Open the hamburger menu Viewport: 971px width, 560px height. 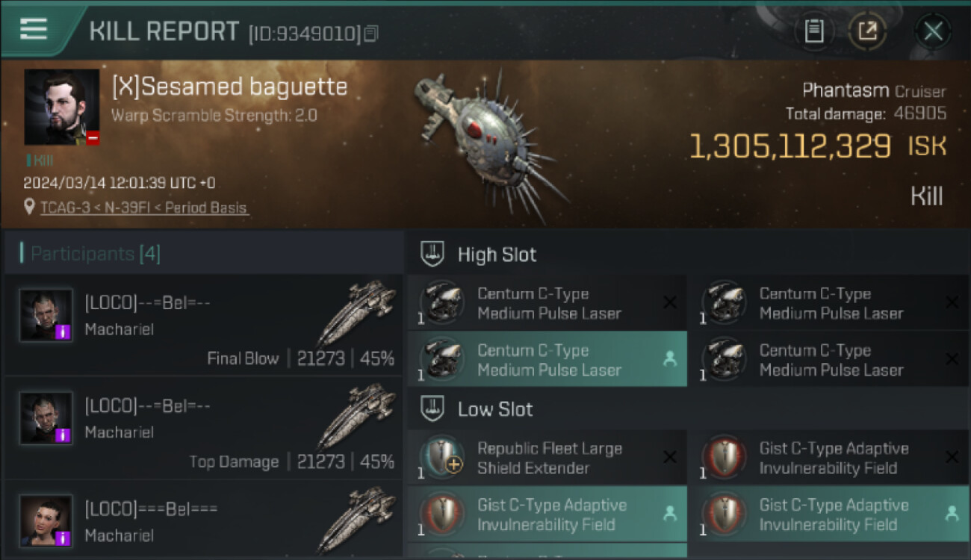33,29
